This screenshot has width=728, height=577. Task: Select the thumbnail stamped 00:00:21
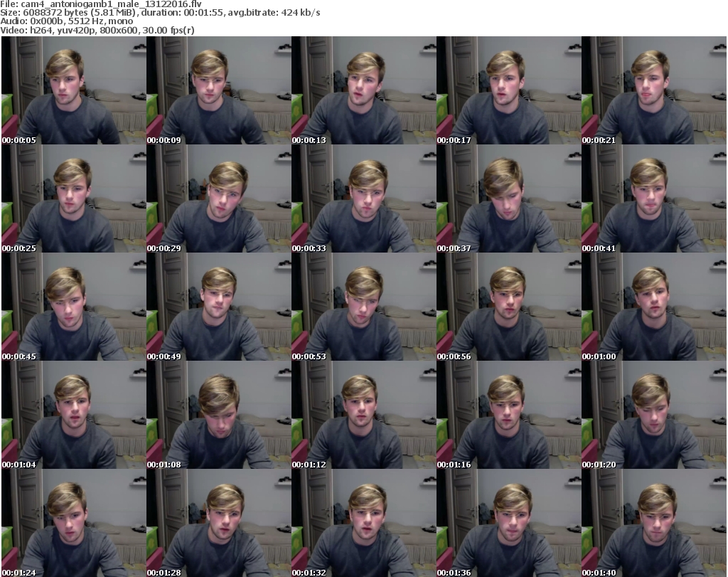click(x=654, y=90)
